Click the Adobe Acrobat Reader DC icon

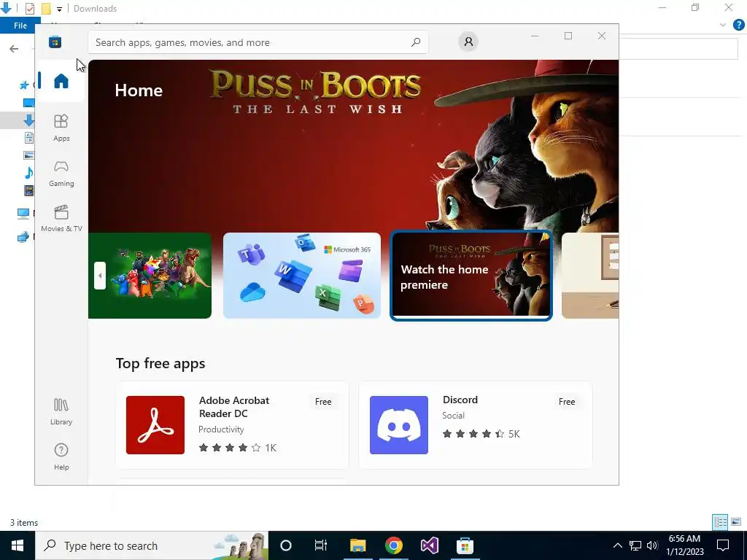pyautogui.click(x=155, y=425)
